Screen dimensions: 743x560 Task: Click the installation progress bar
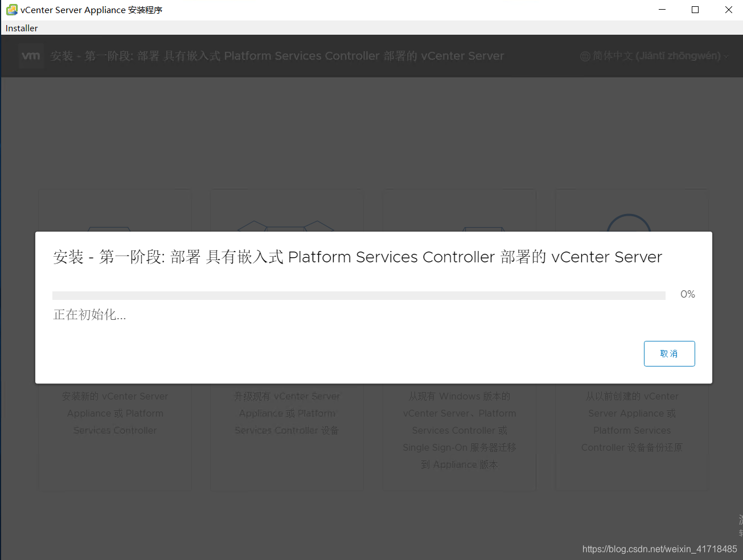point(359,295)
